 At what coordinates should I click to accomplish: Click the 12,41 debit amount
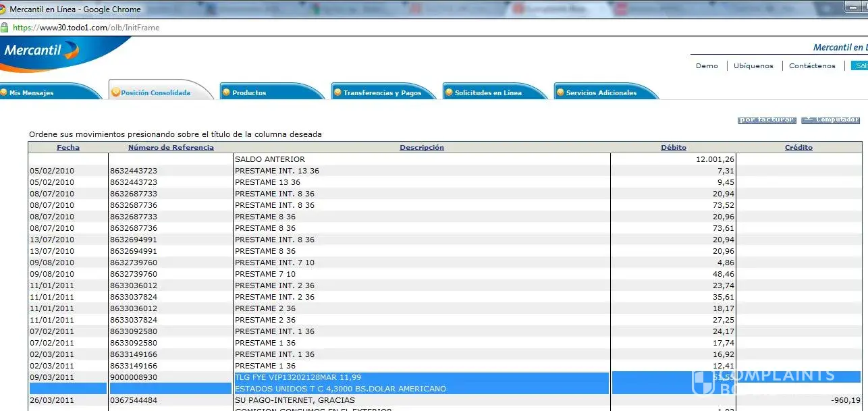pos(723,366)
